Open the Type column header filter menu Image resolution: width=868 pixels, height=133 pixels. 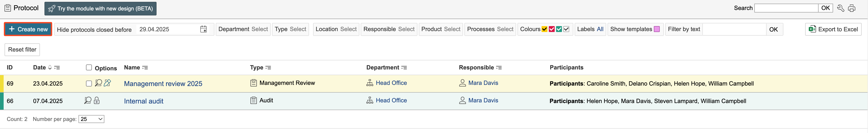click(x=268, y=68)
